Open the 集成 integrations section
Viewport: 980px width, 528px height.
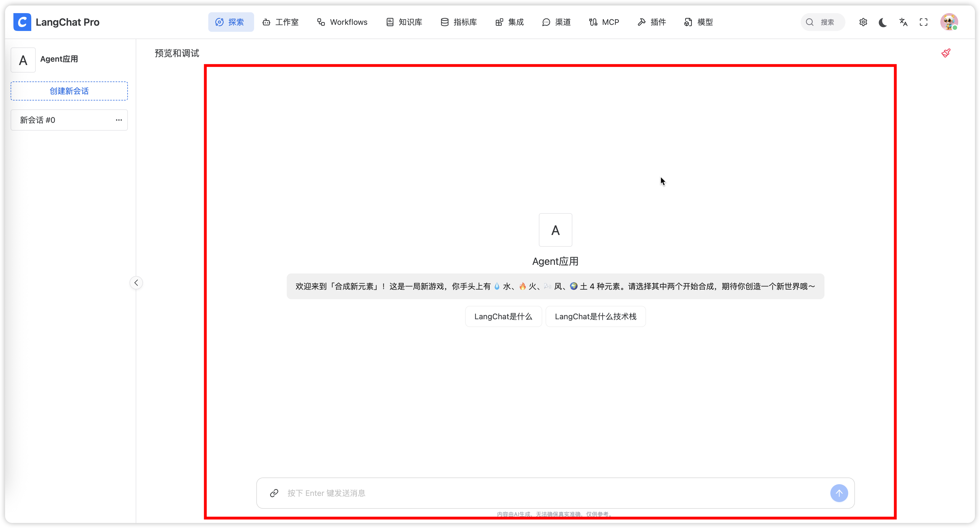509,22
